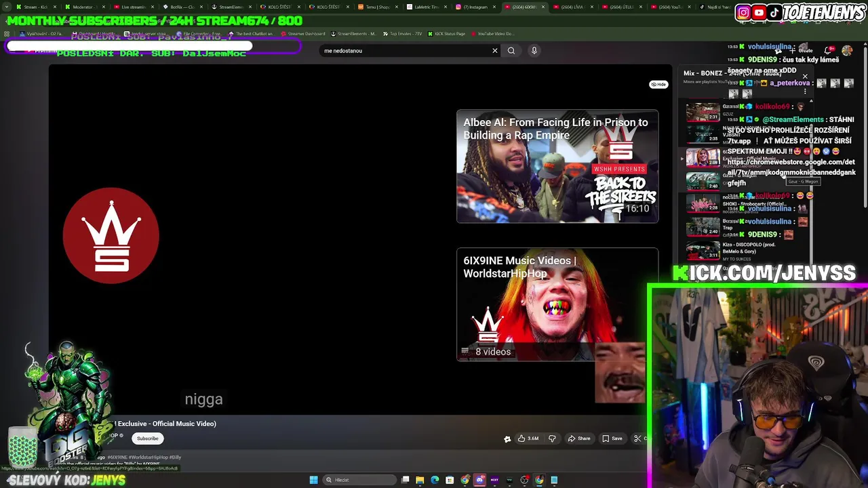Open the YouTube Video Do... bookmark
Image resolution: width=868 pixels, height=488 pixels.
click(x=492, y=33)
